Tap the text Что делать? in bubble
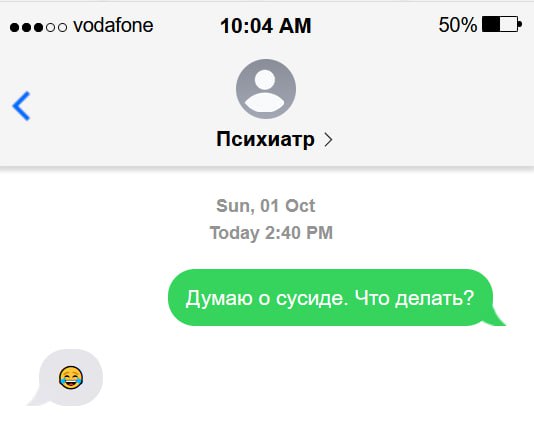 [x=414, y=298]
